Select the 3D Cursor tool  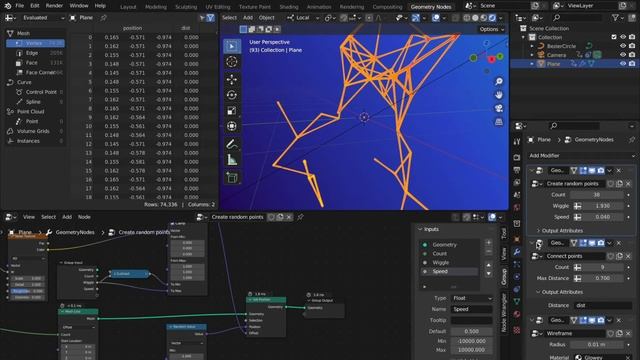232,62
